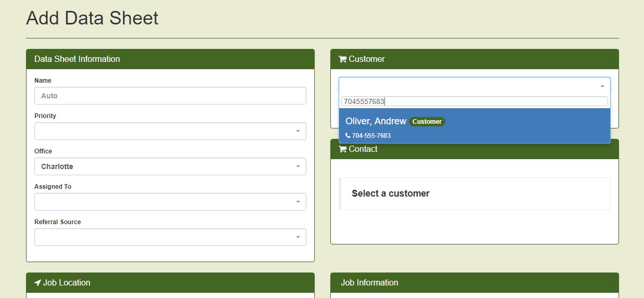This screenshot has height=298, width=644.
Task: Click the Referral Source label
Action: click(58, 222)
